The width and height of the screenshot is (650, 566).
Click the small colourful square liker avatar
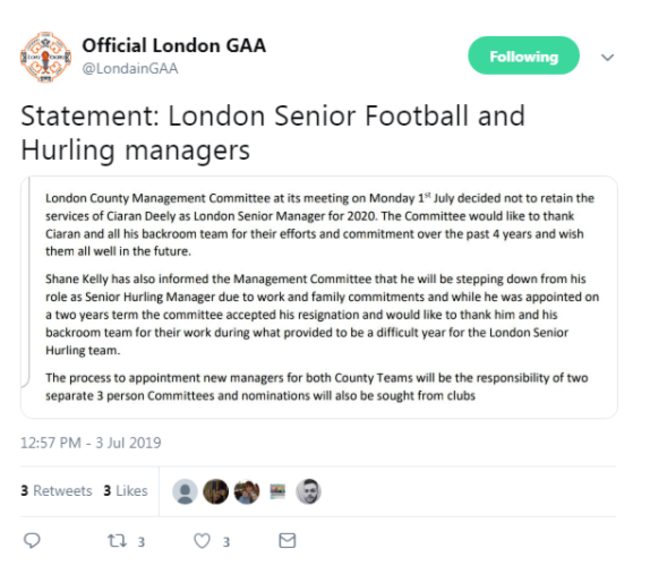pyautogui.click(x=277, y=491)
